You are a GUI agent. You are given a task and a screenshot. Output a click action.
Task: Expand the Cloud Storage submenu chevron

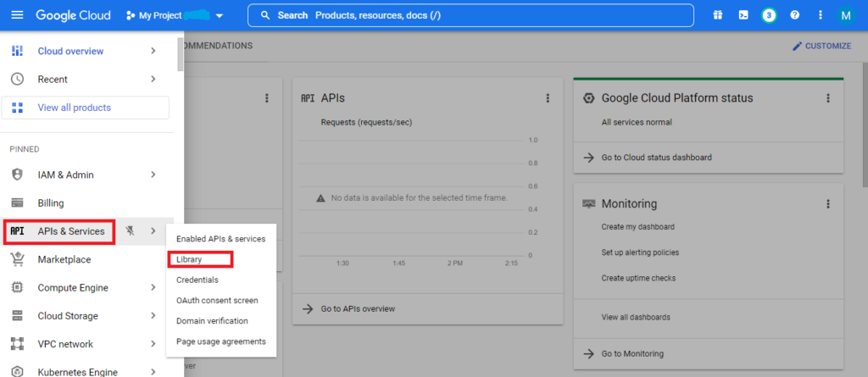tap(153, 316)
